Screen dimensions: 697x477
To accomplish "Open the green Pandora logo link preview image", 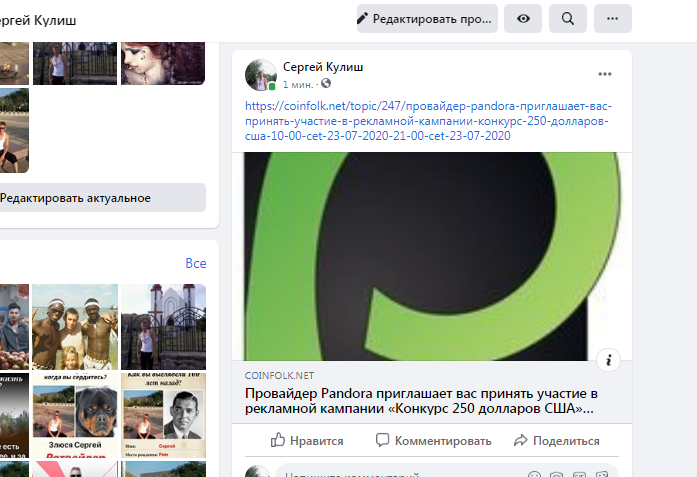I will coord(432,257).
